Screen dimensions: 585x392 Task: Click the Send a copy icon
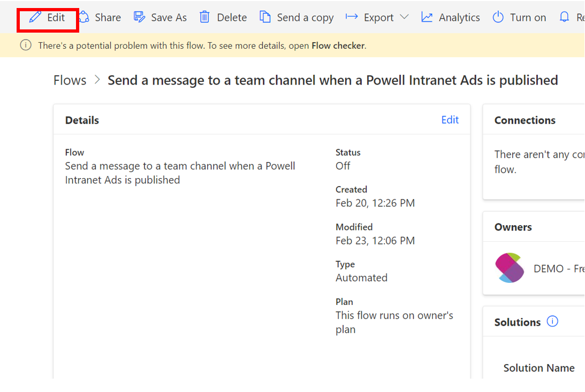[265, 17]
